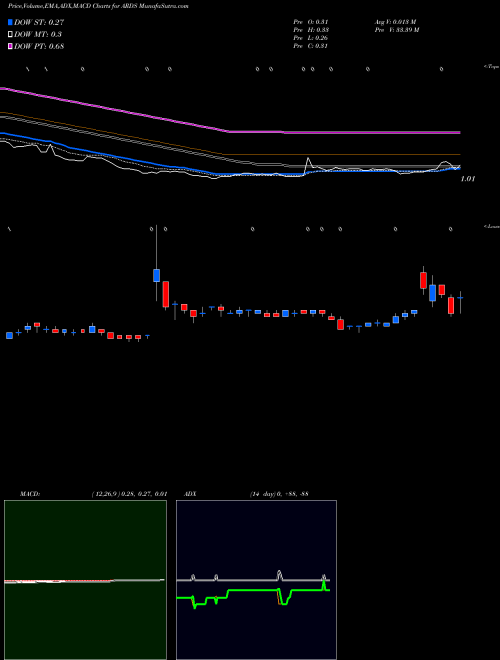Viewport: 500px width, 660px height.
Task: Click the '(14 day) 0, +88, -88' ADX values
Action: pos(279,493)
